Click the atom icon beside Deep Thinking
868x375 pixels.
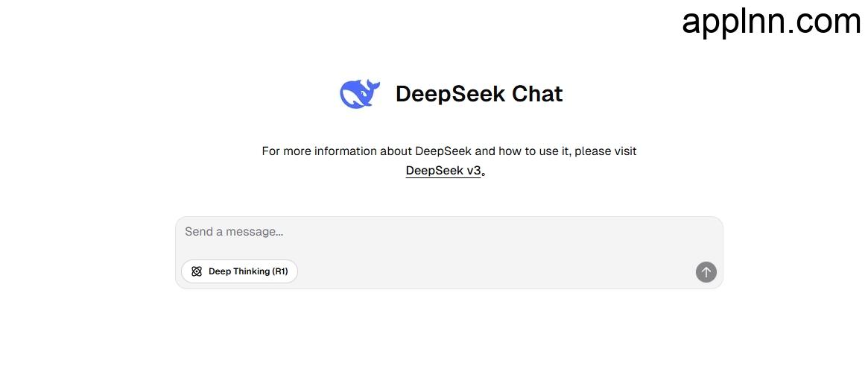(x=197, y=271)
